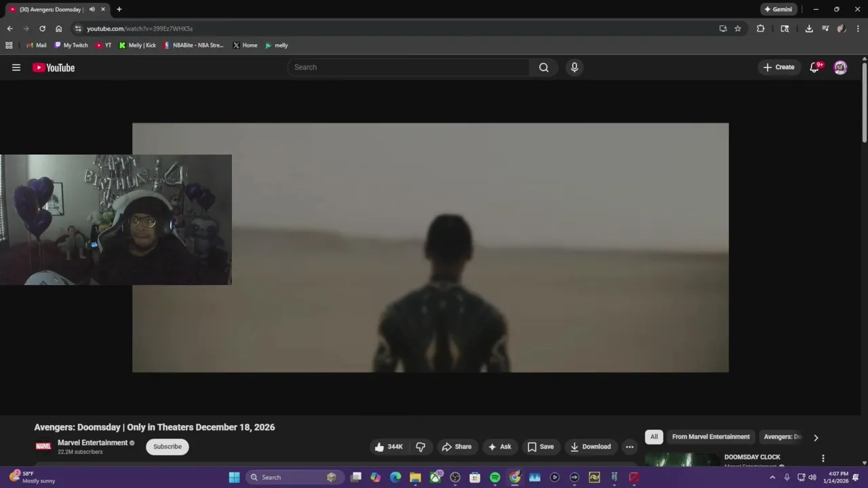
Task: Open YouTube notifications bell
Action: pos(815,67)
